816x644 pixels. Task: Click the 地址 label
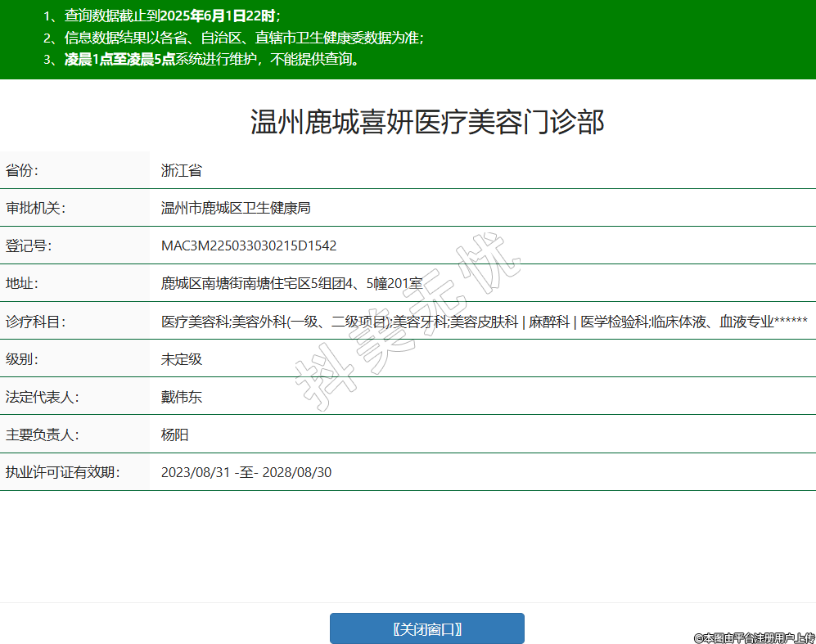[22, 283]
